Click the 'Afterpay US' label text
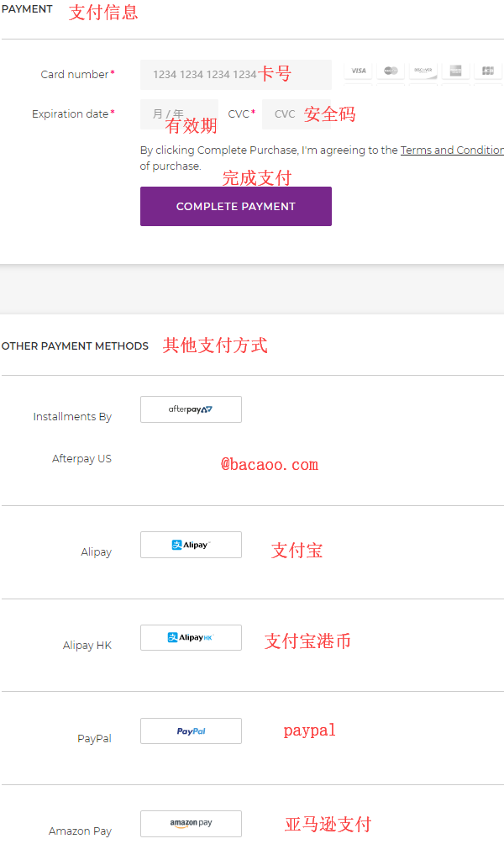Image resolution: width=504 pixels, height=844 pixels. pos(81,459)
